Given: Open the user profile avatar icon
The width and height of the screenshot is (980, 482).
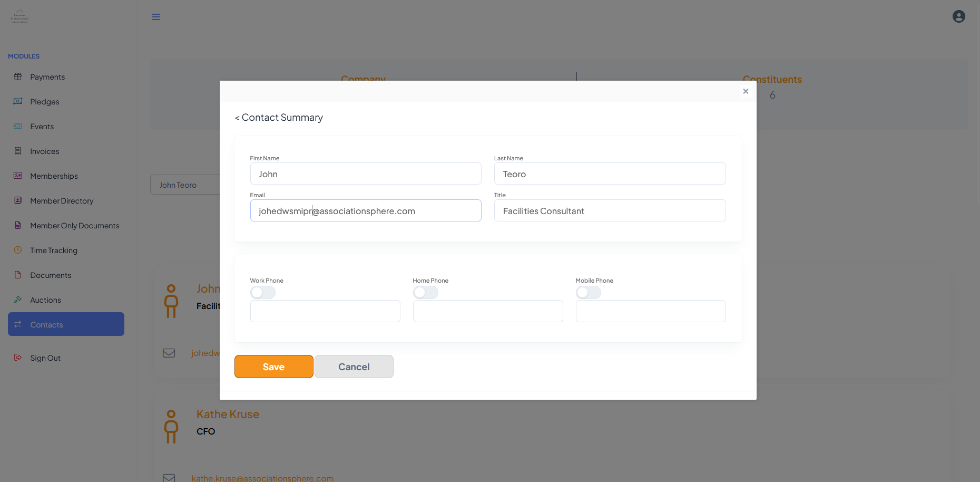Looking at the screenshot, I should coord(959,16).
